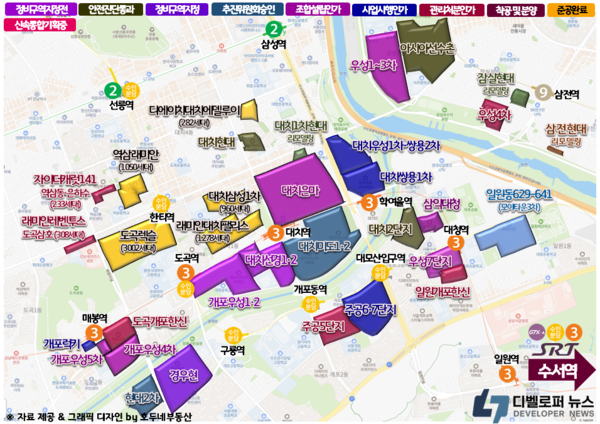Screen dimensions: 600x424
Task: Select the 일원역 line 3 station icon
Action: click(x=508, y=372)
